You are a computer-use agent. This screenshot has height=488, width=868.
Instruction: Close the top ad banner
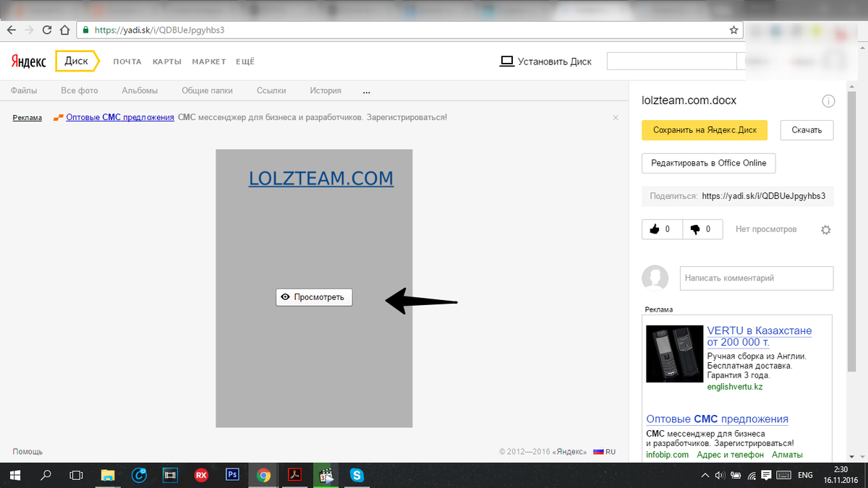click(x=616, y=117)
